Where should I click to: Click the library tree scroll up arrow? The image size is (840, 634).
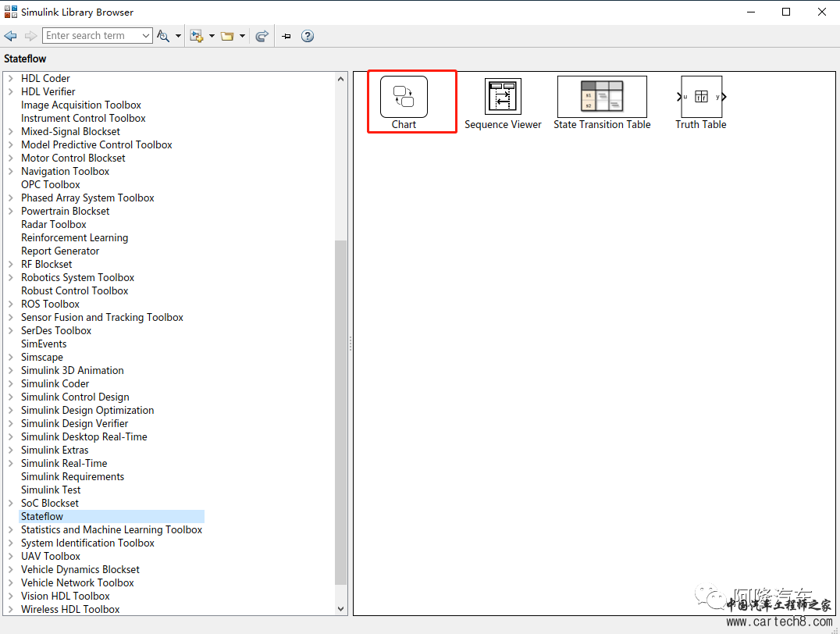pos(340,79)
